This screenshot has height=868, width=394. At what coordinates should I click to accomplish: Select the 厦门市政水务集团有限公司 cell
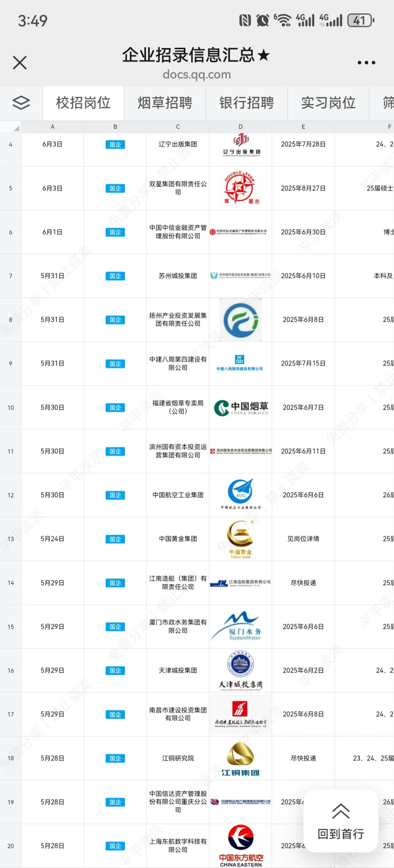point(178,627)
